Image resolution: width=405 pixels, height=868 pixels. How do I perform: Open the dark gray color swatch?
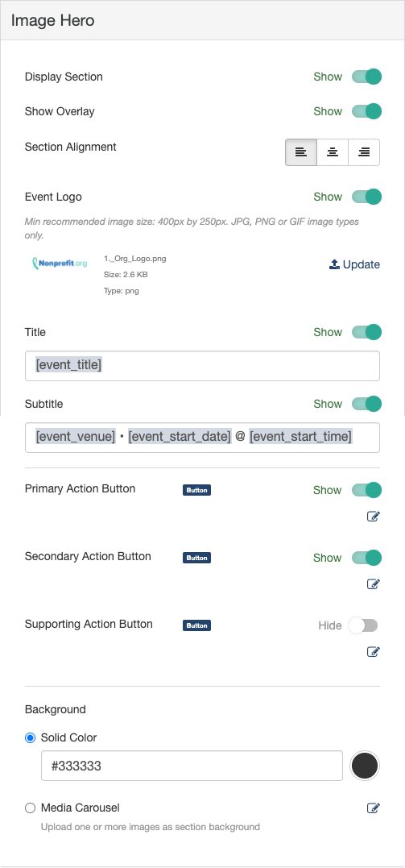(365, 766)
